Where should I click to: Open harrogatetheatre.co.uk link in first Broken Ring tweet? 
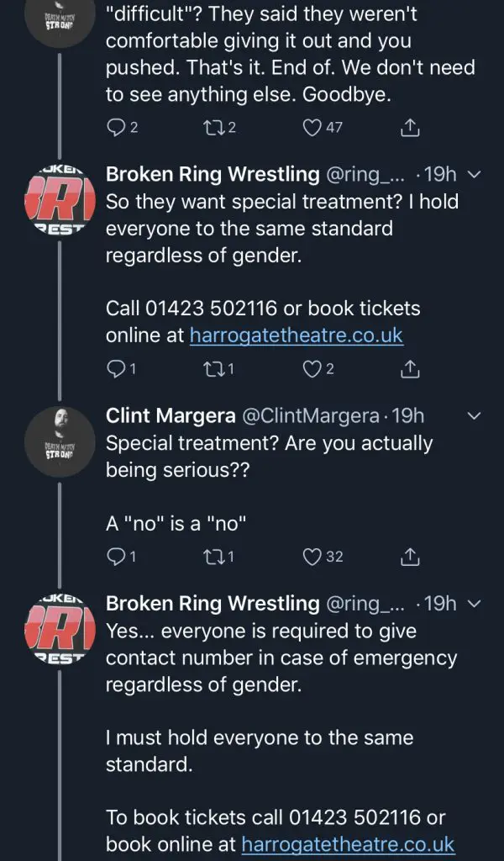coord(297,335)
